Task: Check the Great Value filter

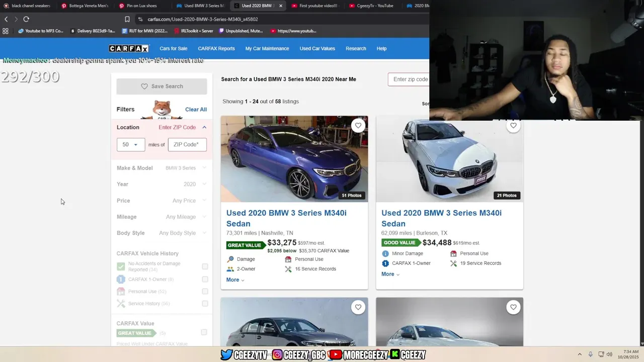Action: click(x=204, y=332)
